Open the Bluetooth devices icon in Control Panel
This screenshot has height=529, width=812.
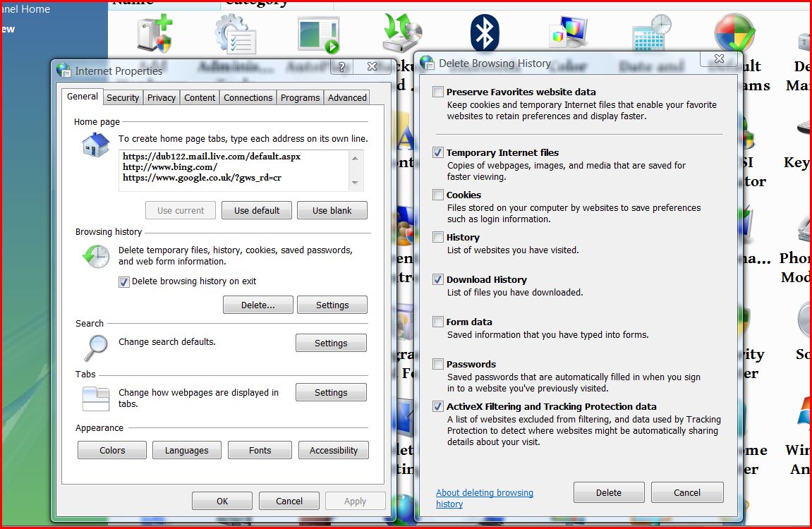(485, 33)
